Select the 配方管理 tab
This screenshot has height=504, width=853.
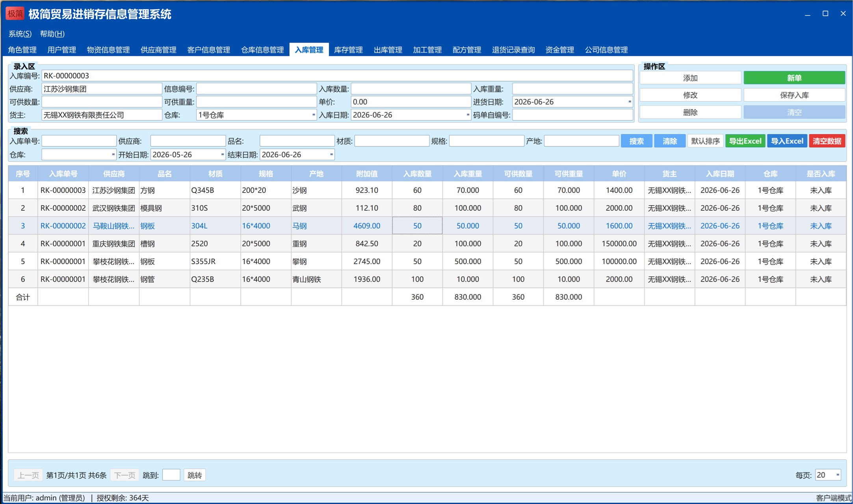point(467,50)
